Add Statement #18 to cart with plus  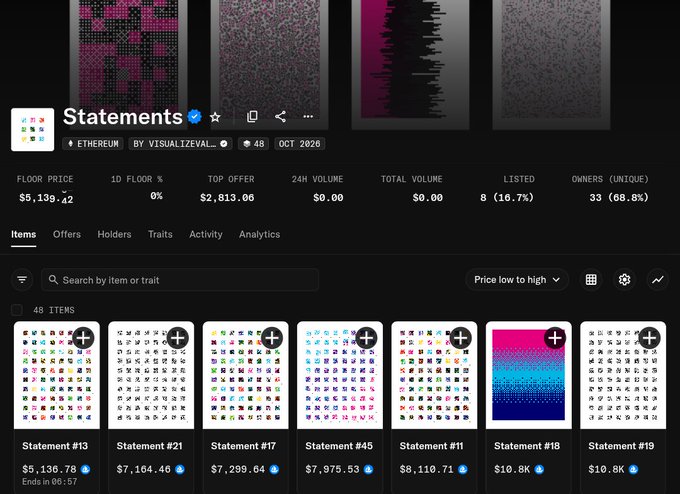(555, 338)
